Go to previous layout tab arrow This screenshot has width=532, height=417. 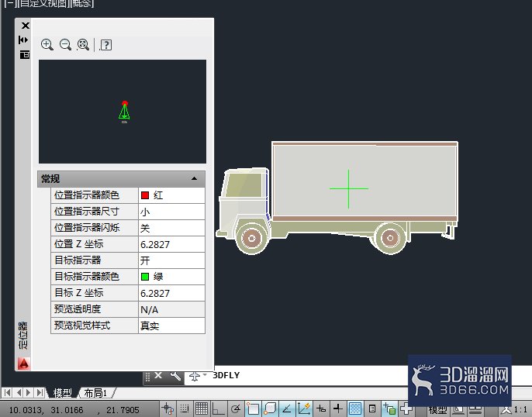[19, 393]
